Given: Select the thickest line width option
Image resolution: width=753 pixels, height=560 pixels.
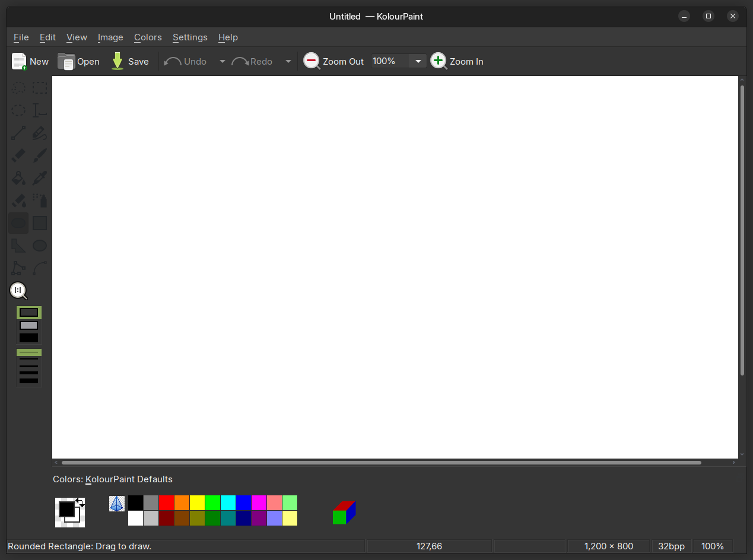Looking at the screenshot, I should tap(28, 381).
